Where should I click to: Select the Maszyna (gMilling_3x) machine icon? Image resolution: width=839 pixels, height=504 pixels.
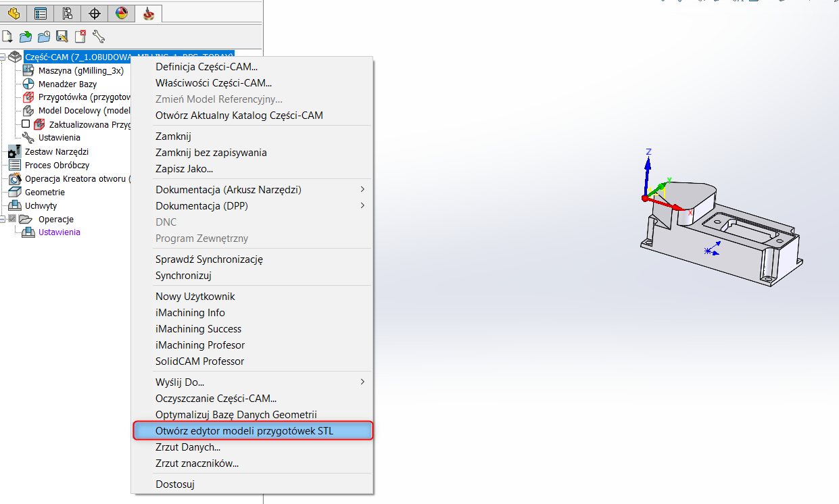tap(28, 70)
